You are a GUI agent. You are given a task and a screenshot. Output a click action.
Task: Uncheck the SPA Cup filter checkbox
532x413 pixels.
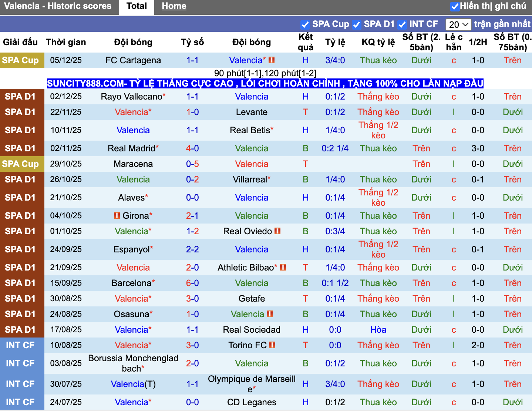click(x=305, y=24)
